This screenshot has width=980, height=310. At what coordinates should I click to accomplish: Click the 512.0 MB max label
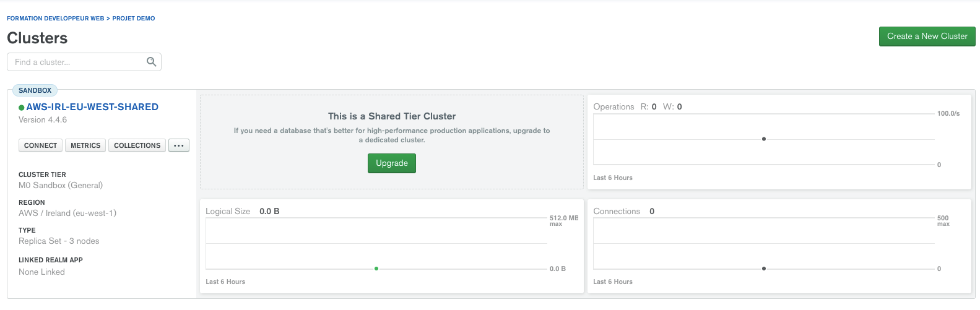coord(564,220)
